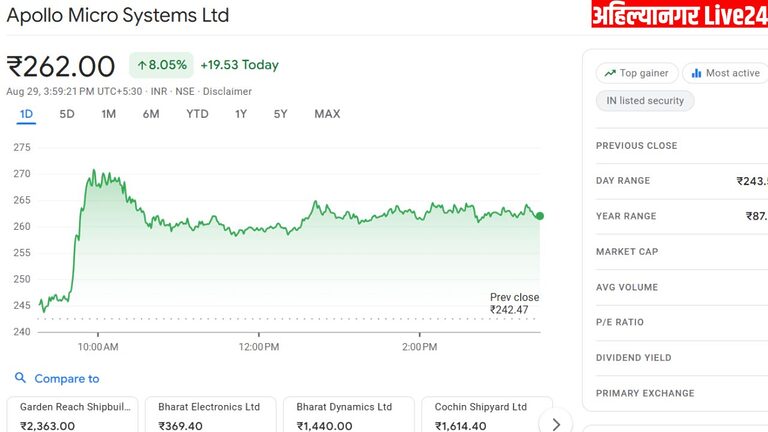
Task: Open the Disclaimer link
Action: click(228, 91)
